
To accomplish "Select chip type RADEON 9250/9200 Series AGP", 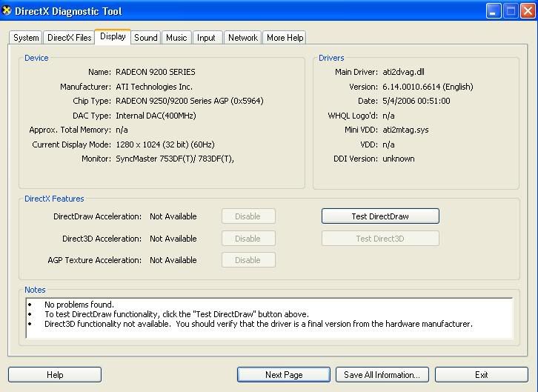I will (x=190, y=101).
